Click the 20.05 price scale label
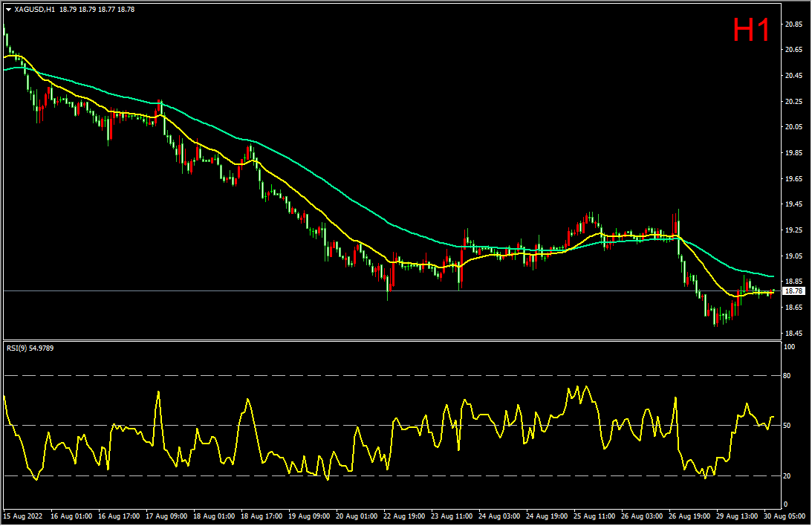 coord(794,127)
